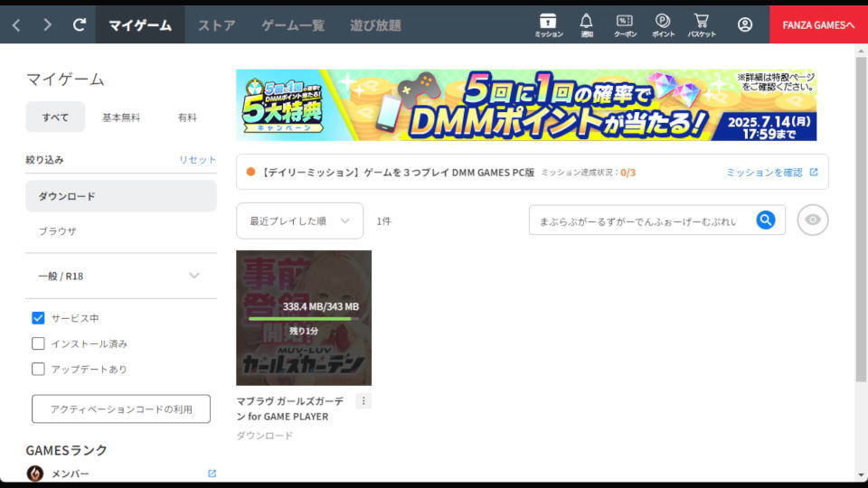
Task: Check the アップデートあり checkbox
Action: [x=38, y=369]
